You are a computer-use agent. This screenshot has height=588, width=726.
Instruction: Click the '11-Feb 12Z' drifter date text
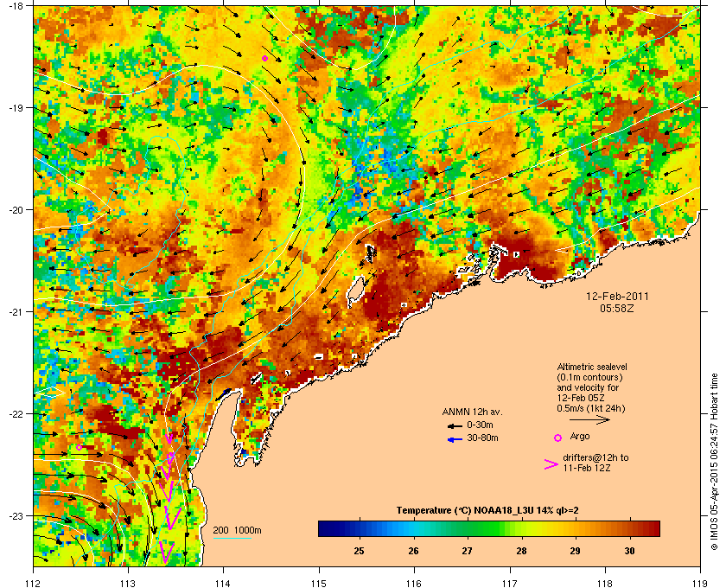pyautogui.click(x=587, y=469)
